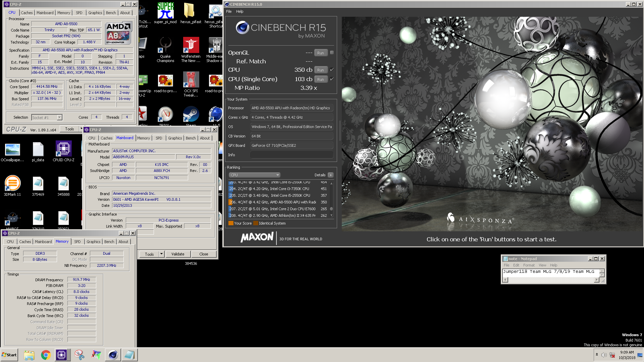Open OCwallpaper image file icon
Screen dimensions: 644x362
(12, 152)
